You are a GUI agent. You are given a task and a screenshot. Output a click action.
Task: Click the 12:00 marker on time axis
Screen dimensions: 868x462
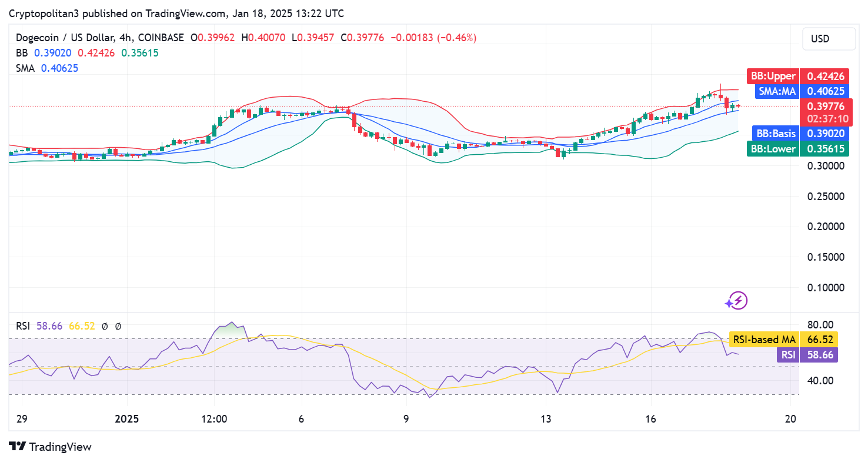click(214, 419)
